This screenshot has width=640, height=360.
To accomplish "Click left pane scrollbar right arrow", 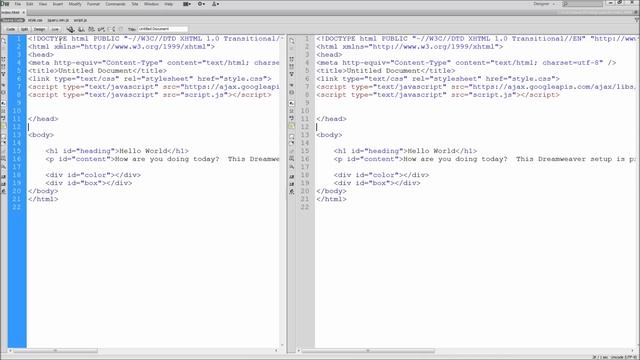I will (x=276, y=351).
